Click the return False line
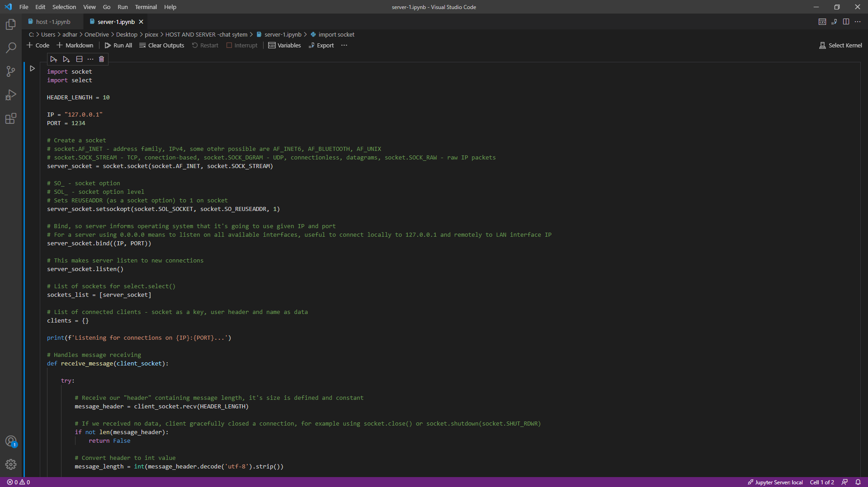Screen dimensions: 868x487 tap(109, 441)
